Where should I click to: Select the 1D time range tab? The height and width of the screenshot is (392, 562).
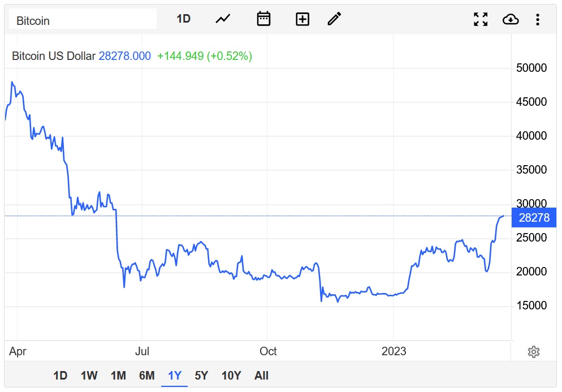pyautogui.click(x=60, y=376)
